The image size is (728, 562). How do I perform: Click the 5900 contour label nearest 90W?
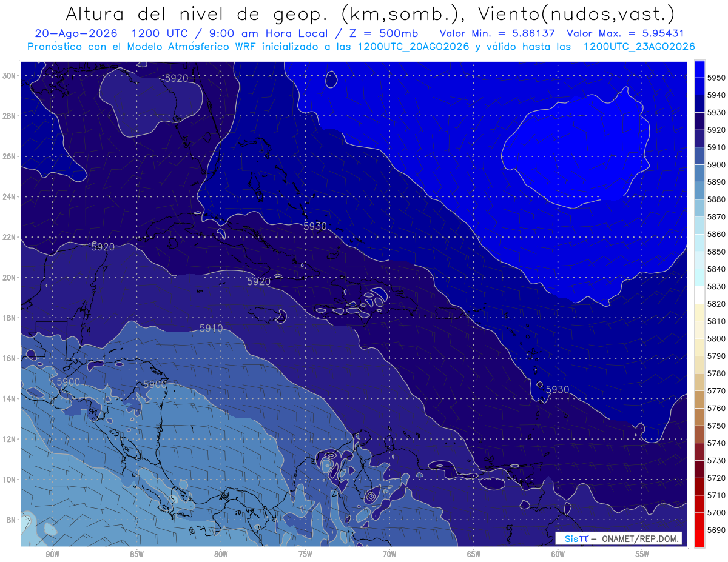(68, 381)
